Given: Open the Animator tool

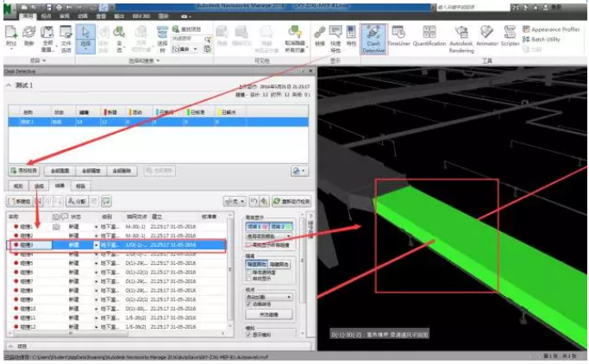Looking at the screenshot, I should click(x=487, y=36).
